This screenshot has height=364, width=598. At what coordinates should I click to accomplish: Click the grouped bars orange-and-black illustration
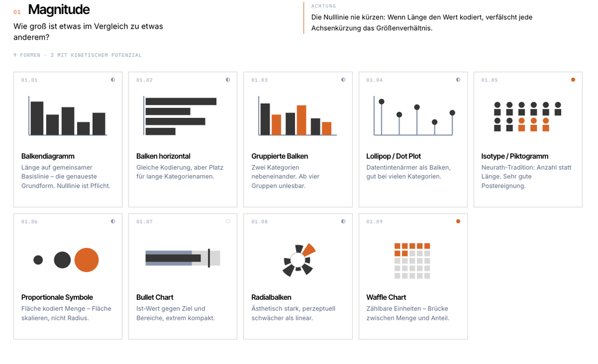pyautogui.click(x=297, y=116)
